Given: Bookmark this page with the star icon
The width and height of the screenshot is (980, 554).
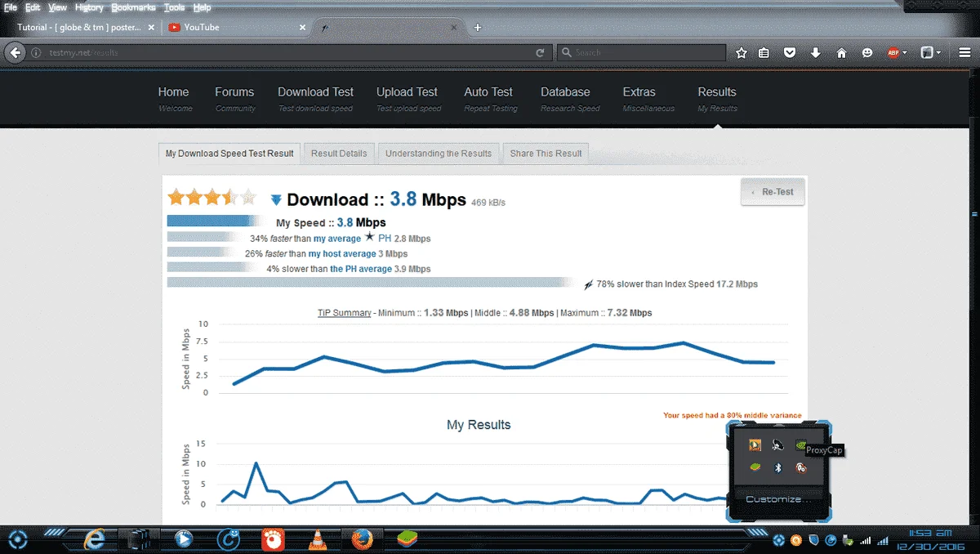Looking at the screenshot, I should [x=742, y=52].
